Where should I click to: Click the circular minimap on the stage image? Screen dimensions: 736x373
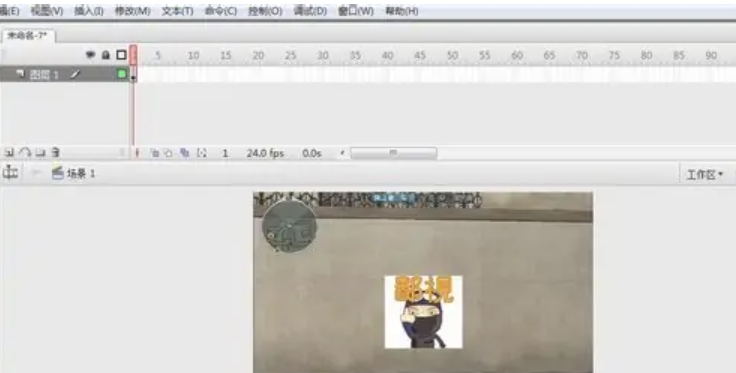coord(289,226)
